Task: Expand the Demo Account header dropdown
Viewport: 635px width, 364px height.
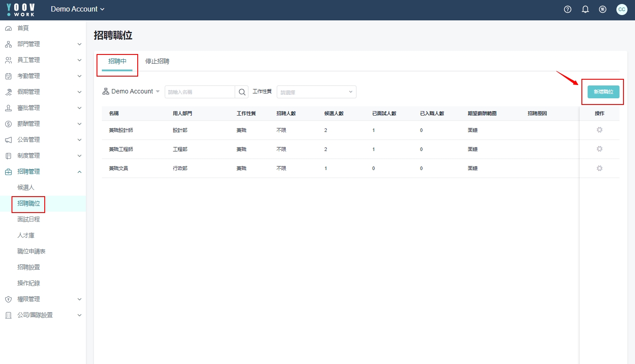Action: tap(78, 9)
